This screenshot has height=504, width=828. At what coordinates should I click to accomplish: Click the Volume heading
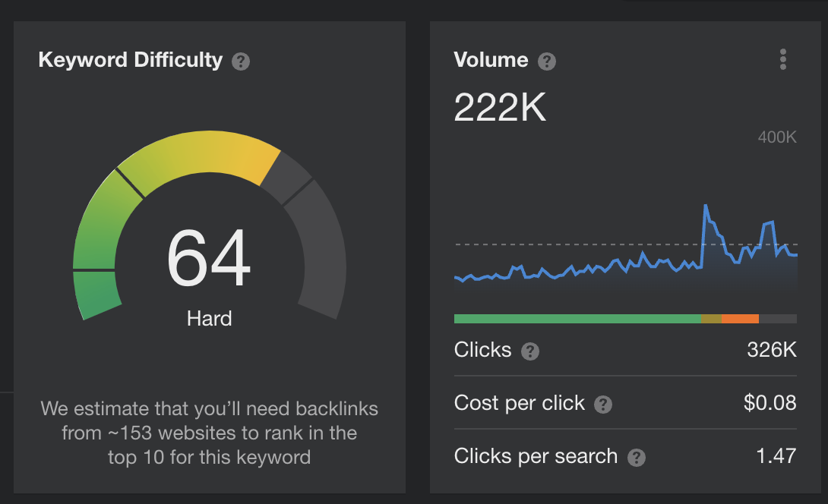pyautogui.click(x=491, y=60)
